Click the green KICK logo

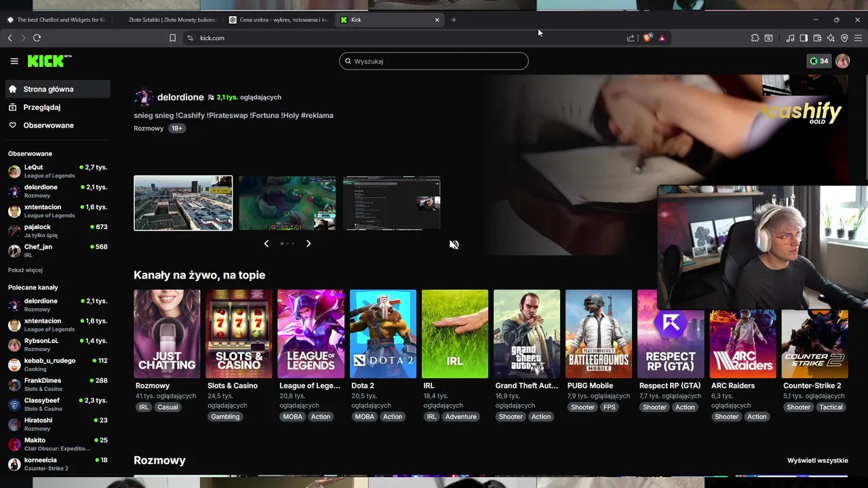pyautogui.click(x=50, y=61)
